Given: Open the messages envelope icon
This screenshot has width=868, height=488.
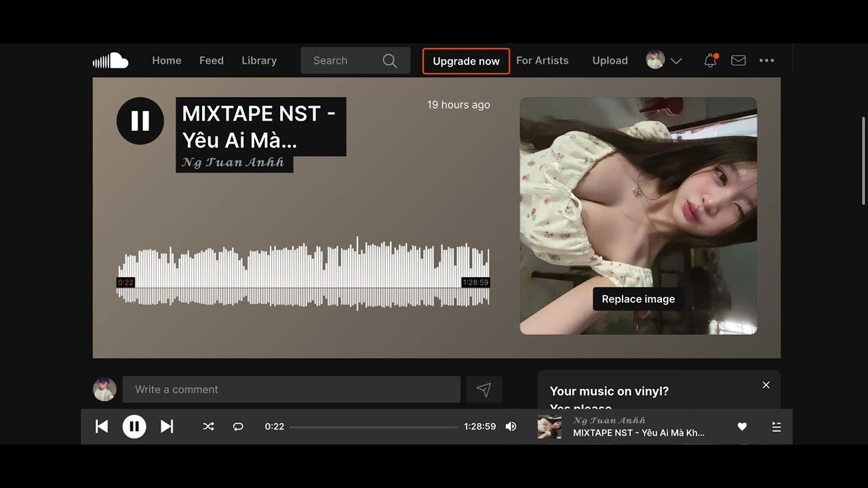Looking at the screenshot, I should click(x=738, y=60).
